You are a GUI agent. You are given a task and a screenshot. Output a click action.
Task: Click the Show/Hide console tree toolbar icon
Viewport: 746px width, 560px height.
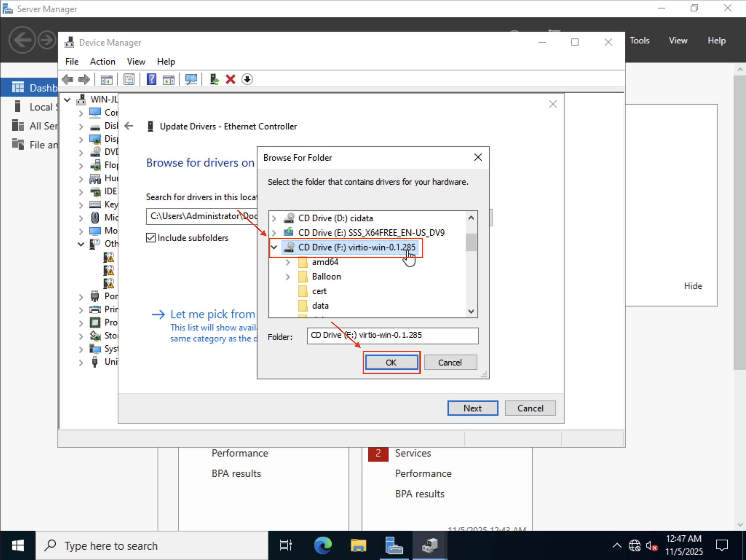(106, 79)
